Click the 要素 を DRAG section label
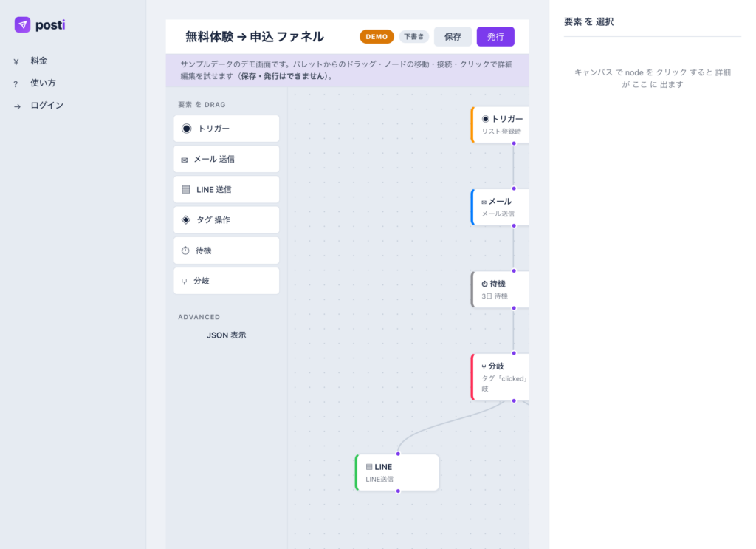Screen dimensions: 756x549 202,105
